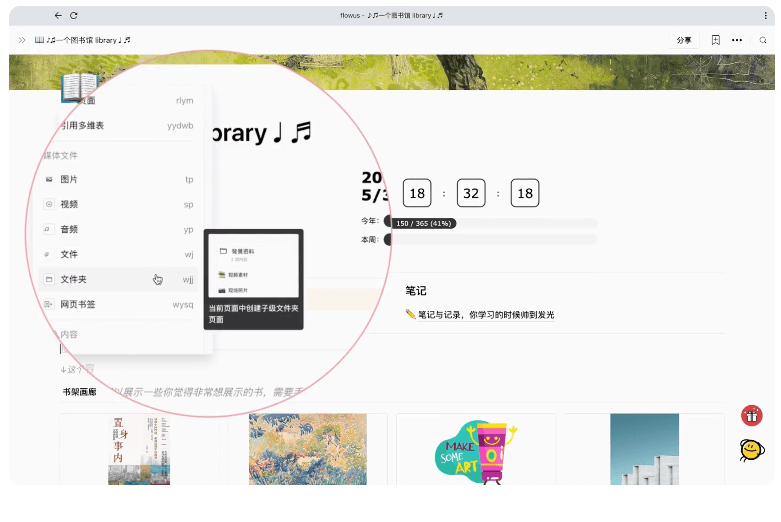Open the page more options ellipsis
This screenshot has height=522, width=781.
(737, 40)
